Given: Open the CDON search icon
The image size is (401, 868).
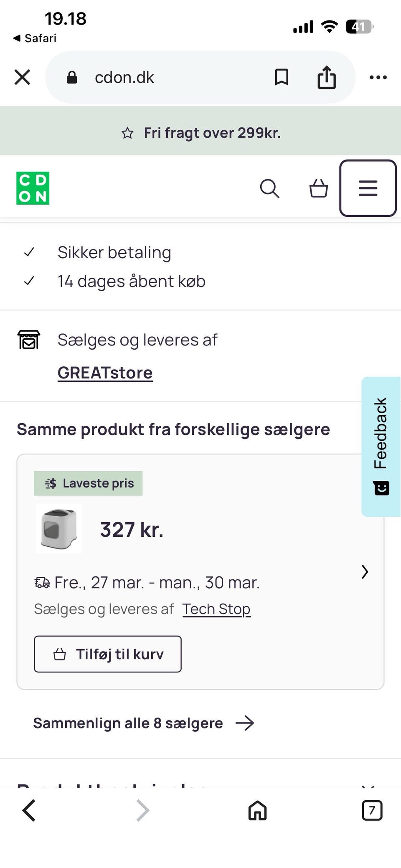Looking at the screenshot, I should (x=270, y=189).
